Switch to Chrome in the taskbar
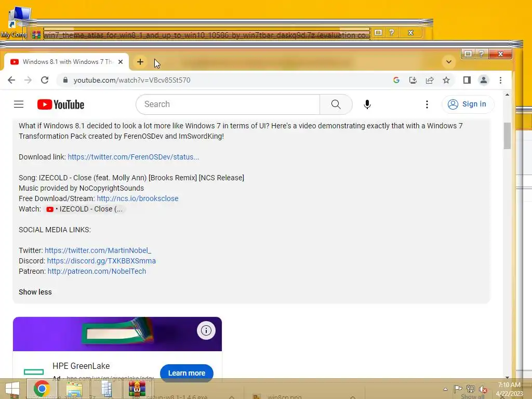The height and width of the screenshot is (399, 532). point(42,389)
